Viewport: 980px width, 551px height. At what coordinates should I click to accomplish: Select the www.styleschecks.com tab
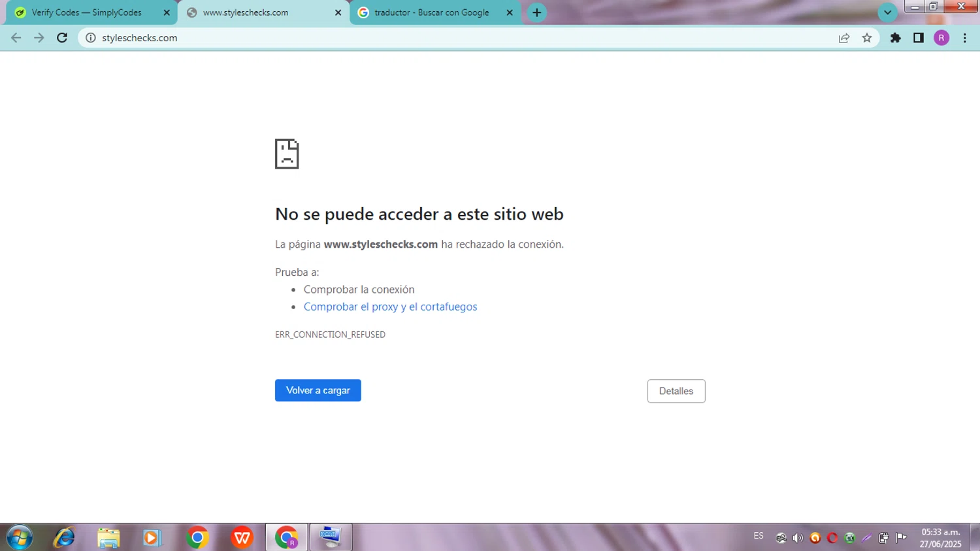(264, 12)
